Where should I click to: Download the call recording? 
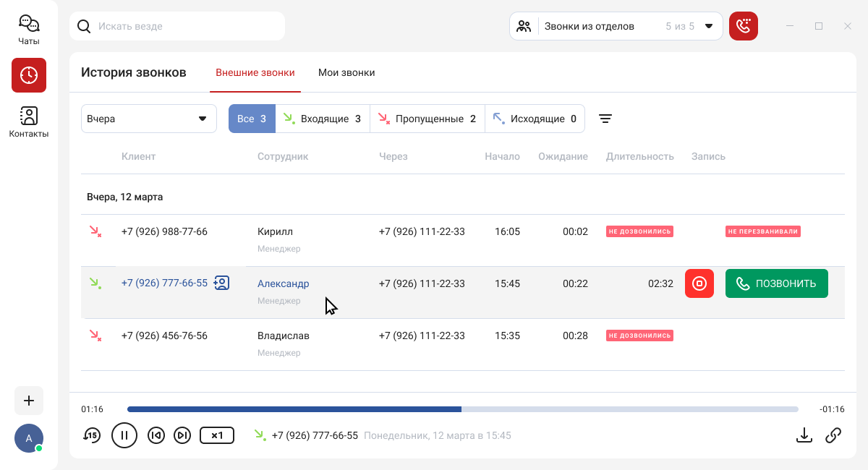point(804,435)
